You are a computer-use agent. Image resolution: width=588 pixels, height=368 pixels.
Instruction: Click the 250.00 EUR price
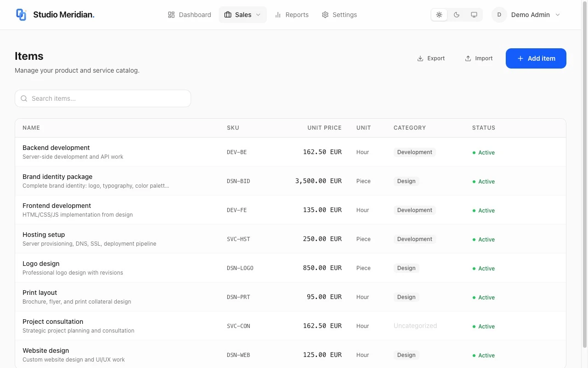(x=322, y=239)
